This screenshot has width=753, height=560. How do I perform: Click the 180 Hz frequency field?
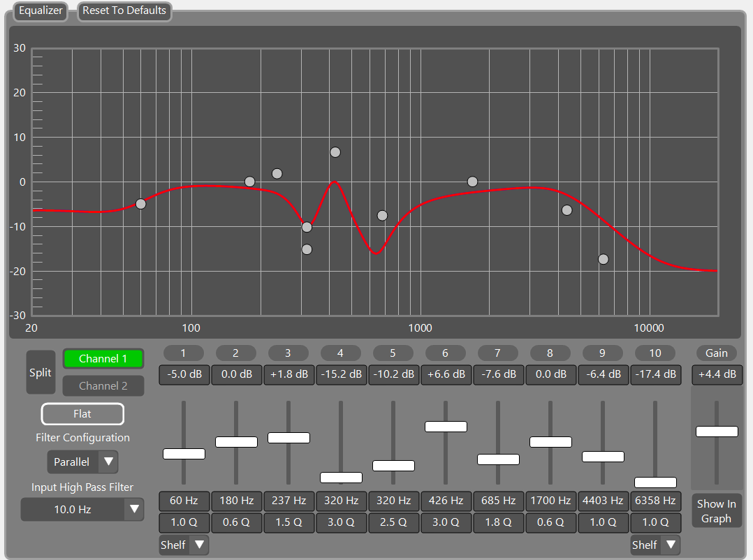(x=237, y=501)
